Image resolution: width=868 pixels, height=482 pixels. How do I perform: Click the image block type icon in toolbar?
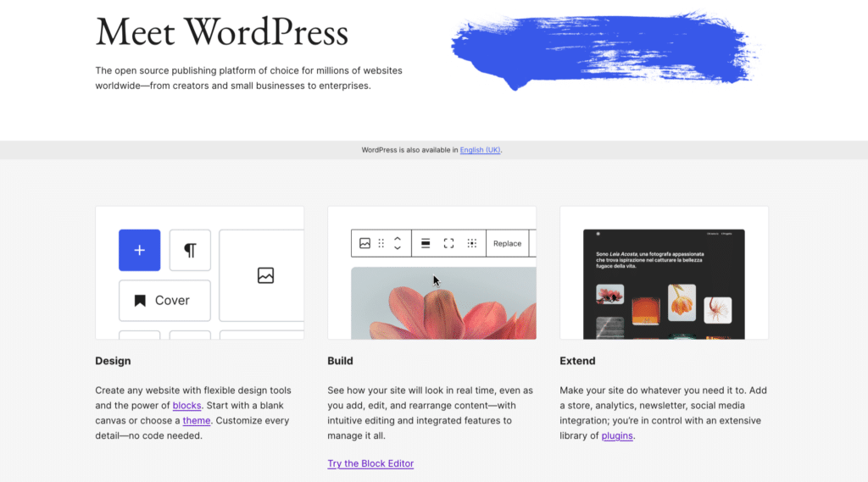364,243
